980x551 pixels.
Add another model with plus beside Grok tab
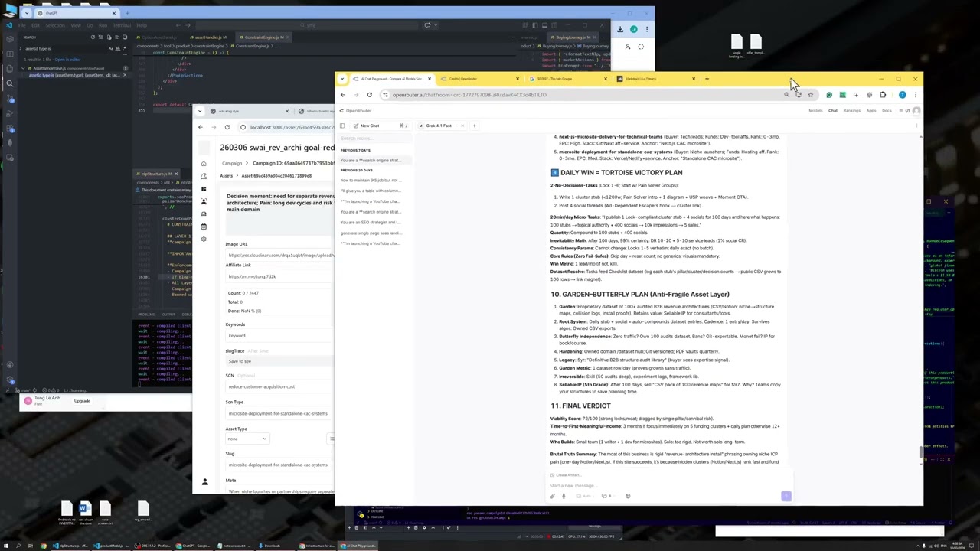coord(474,126)
